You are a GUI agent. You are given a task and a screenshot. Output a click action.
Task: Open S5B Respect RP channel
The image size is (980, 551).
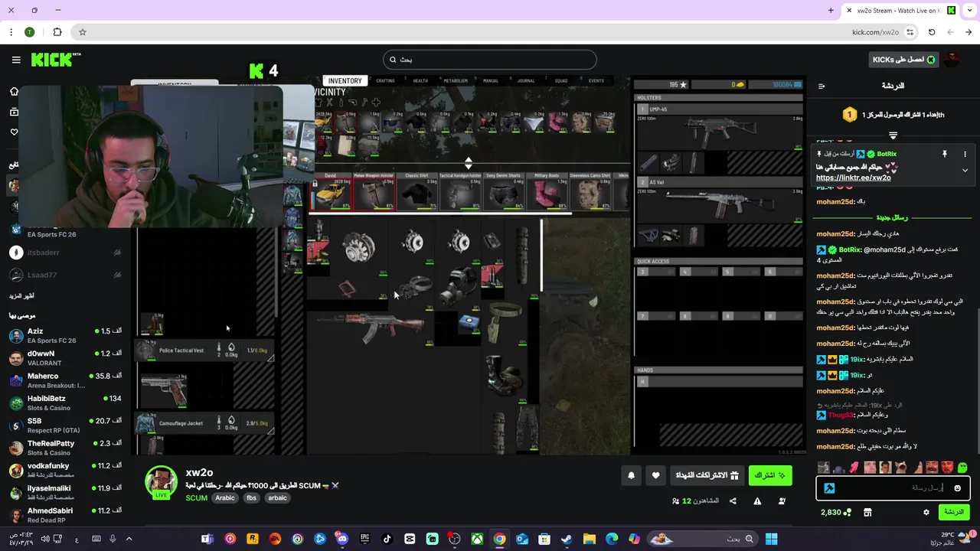click(x=65, y=425)
